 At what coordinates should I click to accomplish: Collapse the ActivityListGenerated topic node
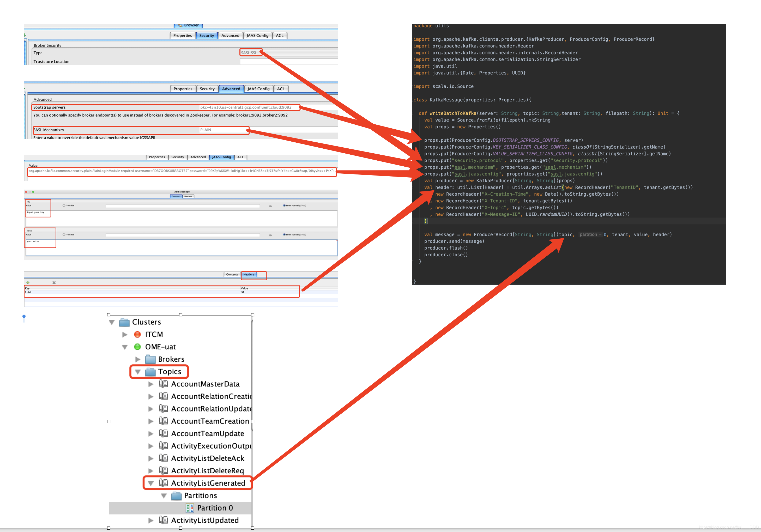point(150,483)
